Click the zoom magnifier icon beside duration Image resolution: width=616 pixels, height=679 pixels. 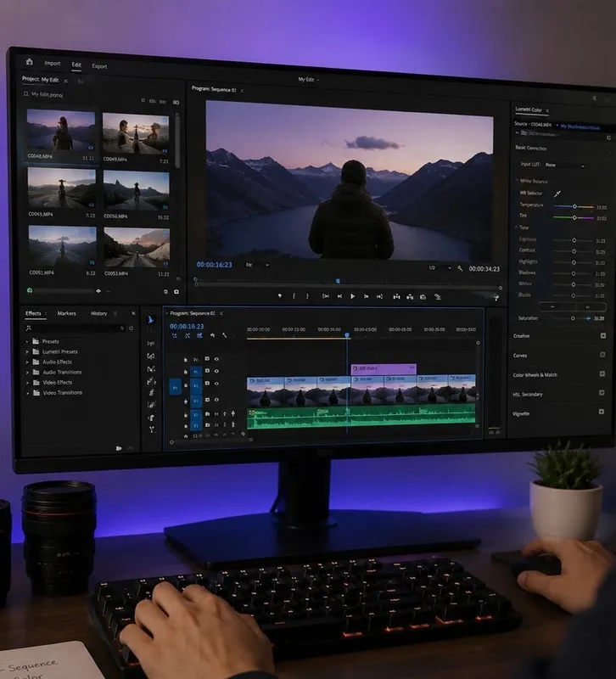point(460,268)
